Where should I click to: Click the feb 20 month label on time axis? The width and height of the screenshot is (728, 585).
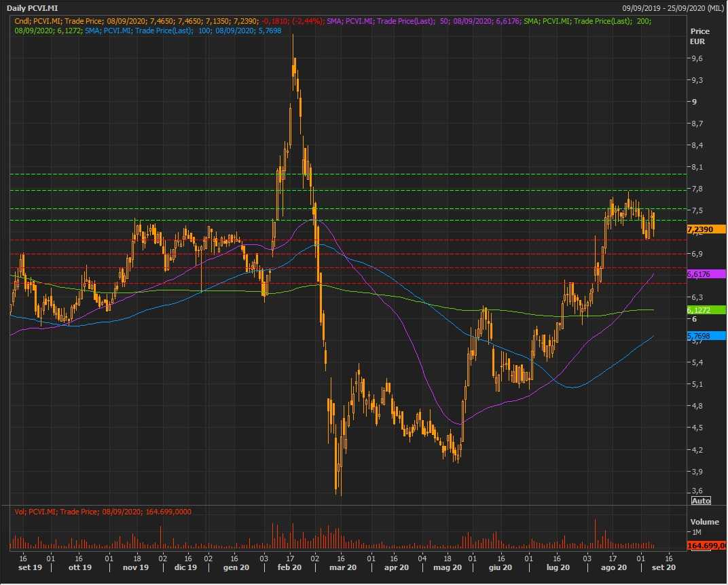pos(289,567)
